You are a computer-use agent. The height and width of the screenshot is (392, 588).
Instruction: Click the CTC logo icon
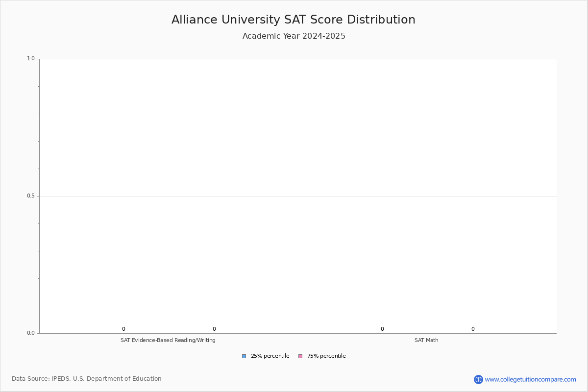478,379
